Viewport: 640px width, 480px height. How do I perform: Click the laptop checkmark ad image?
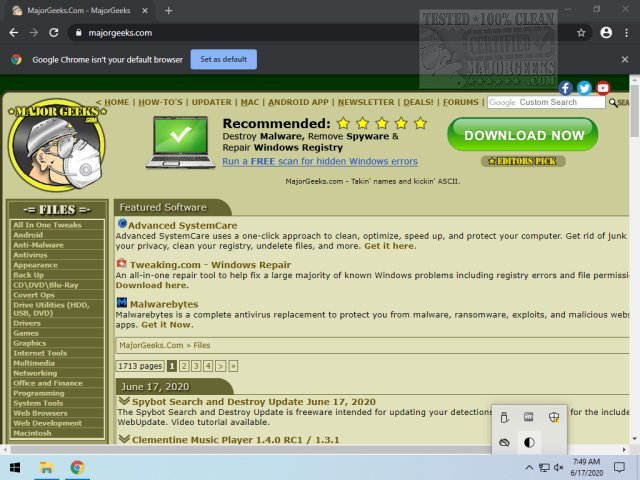(180, 142)
